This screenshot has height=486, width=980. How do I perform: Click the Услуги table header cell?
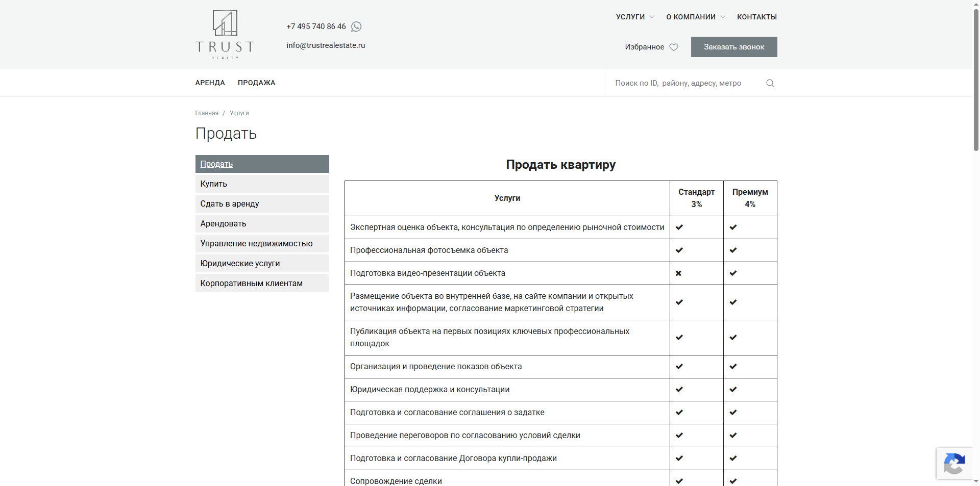point(507,198)
